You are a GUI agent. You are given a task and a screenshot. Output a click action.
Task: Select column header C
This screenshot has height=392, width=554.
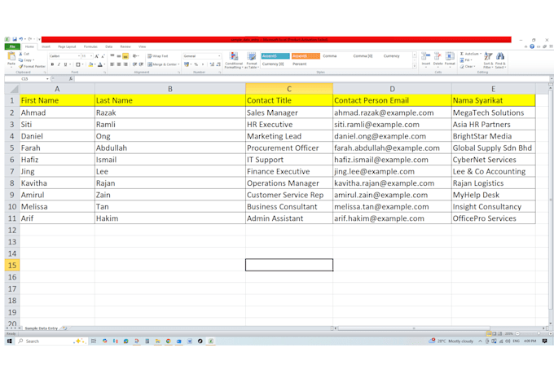289,89
